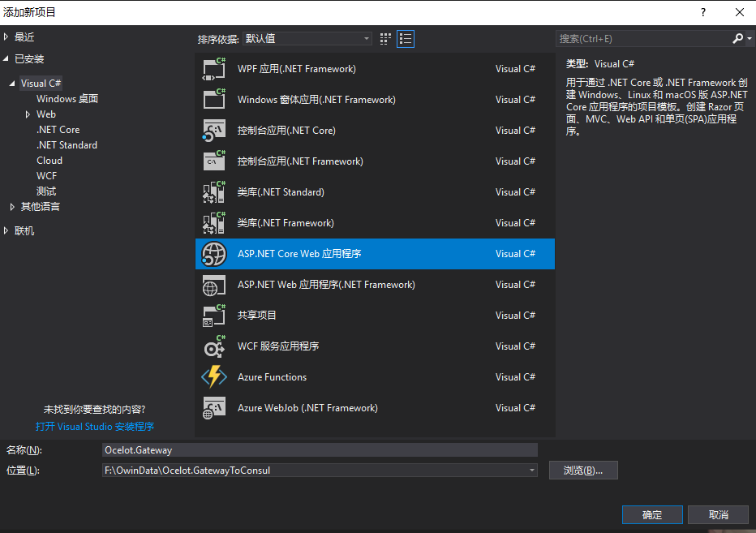Select the Web category label
The height and width of the screenshot is (533, 756).
(46, 114)
